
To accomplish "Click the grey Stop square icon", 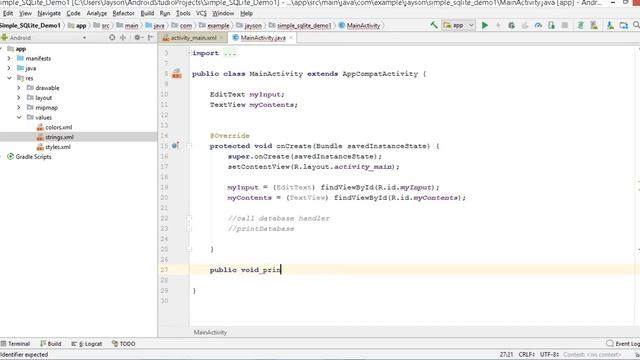I will [x=565, y=25].
